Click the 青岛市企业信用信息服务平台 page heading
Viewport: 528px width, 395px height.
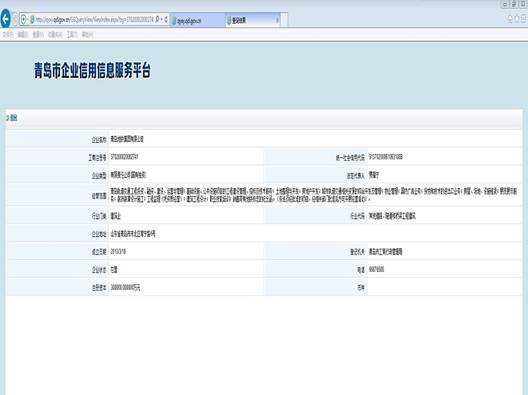coord(92,70)
